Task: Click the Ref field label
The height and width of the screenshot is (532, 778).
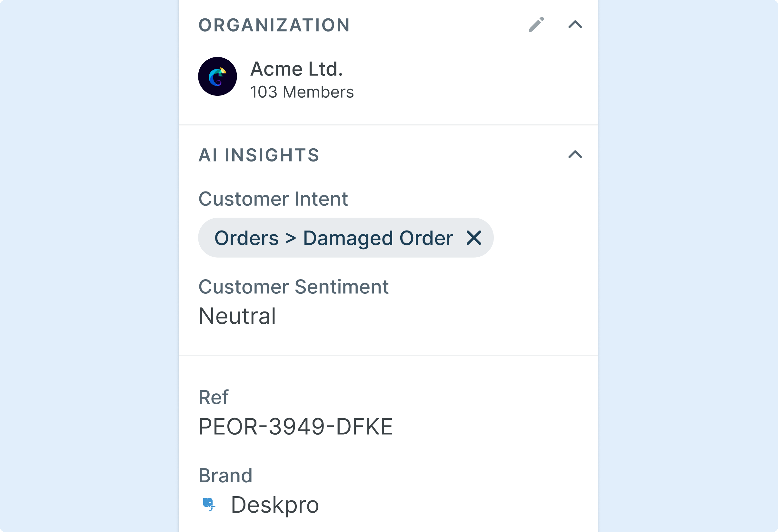Action: point(213,398)
